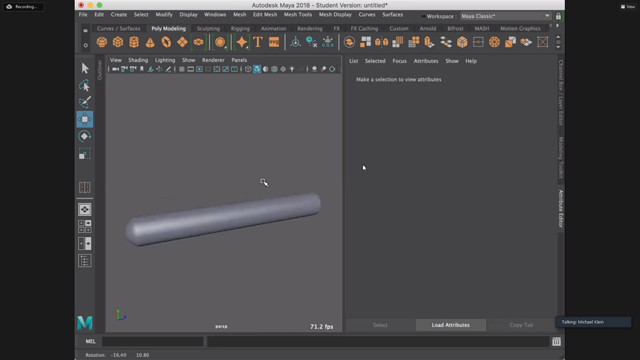Create a polygon cube from shelf
Viewport: 640px width, 360px height.
[118, 42]
